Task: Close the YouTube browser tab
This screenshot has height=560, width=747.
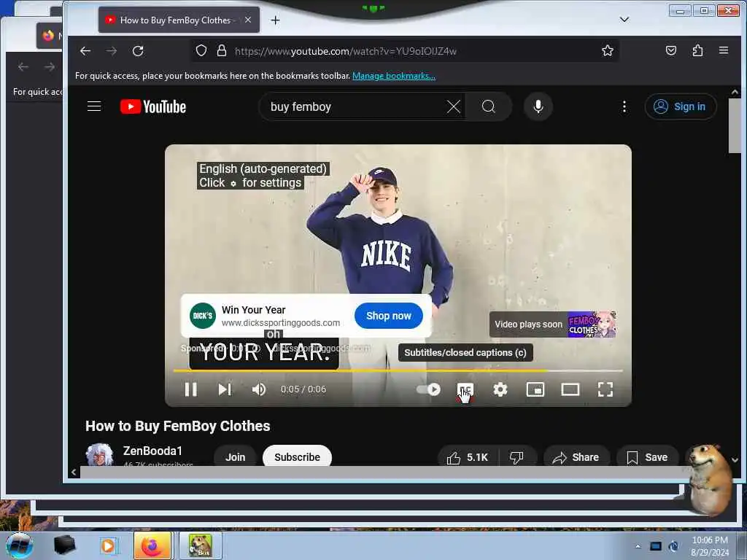Action: [x=248, y=20]
